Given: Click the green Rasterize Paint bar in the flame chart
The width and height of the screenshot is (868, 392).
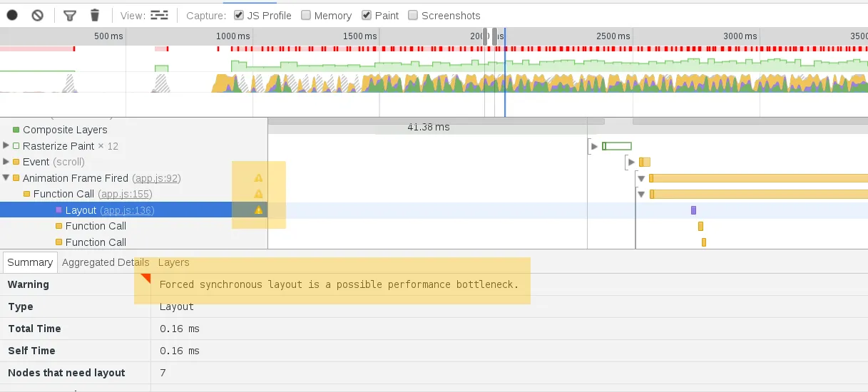Looking at the screenshot, I should [x=617, y=146].
